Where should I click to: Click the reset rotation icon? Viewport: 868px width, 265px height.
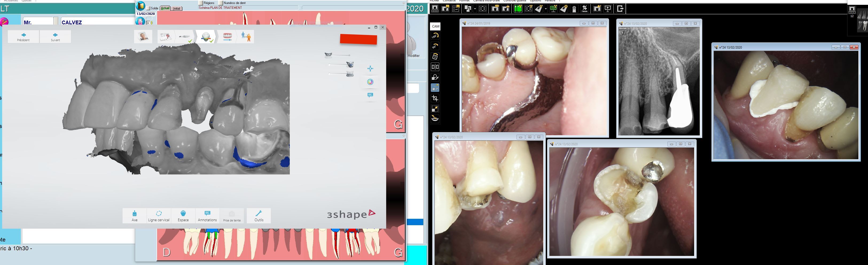(x=435, y=57)
